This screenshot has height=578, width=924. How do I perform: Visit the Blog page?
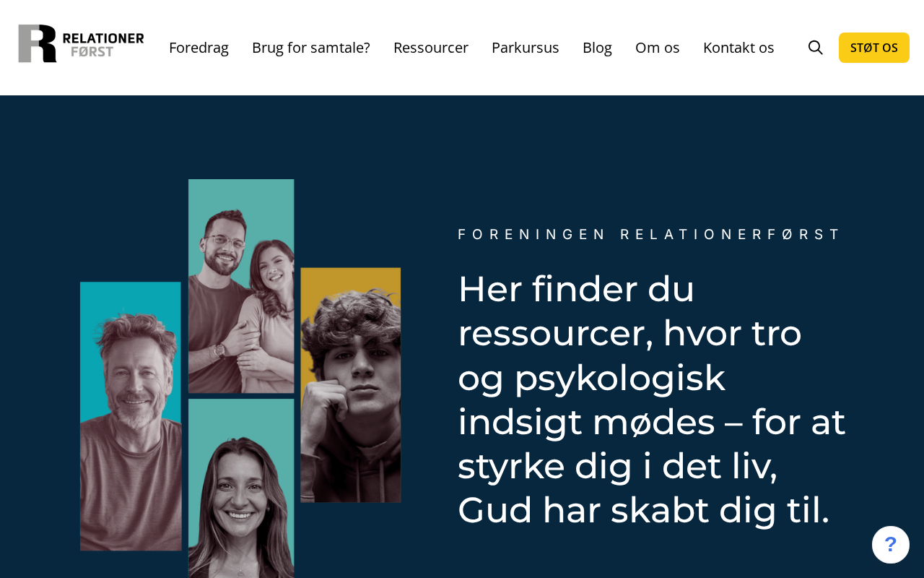pyautogui.click(x=597, y=48)
